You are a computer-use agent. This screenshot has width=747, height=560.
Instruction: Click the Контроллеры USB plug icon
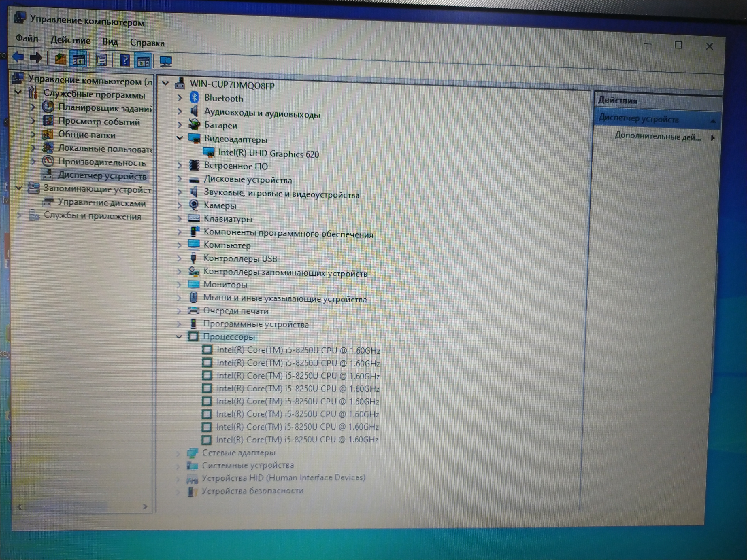[193, 258]
